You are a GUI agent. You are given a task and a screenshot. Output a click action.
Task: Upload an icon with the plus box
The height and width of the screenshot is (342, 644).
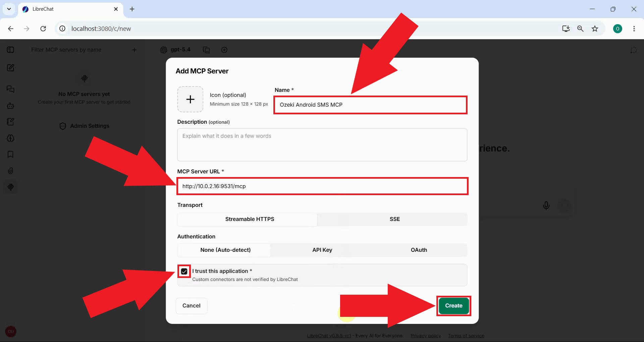coord(190,99)
